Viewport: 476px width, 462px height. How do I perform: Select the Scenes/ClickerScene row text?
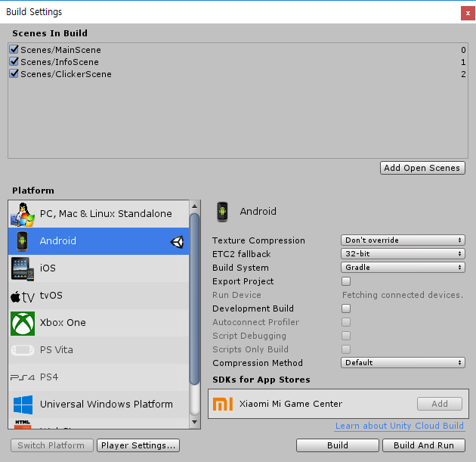point(66,74)
